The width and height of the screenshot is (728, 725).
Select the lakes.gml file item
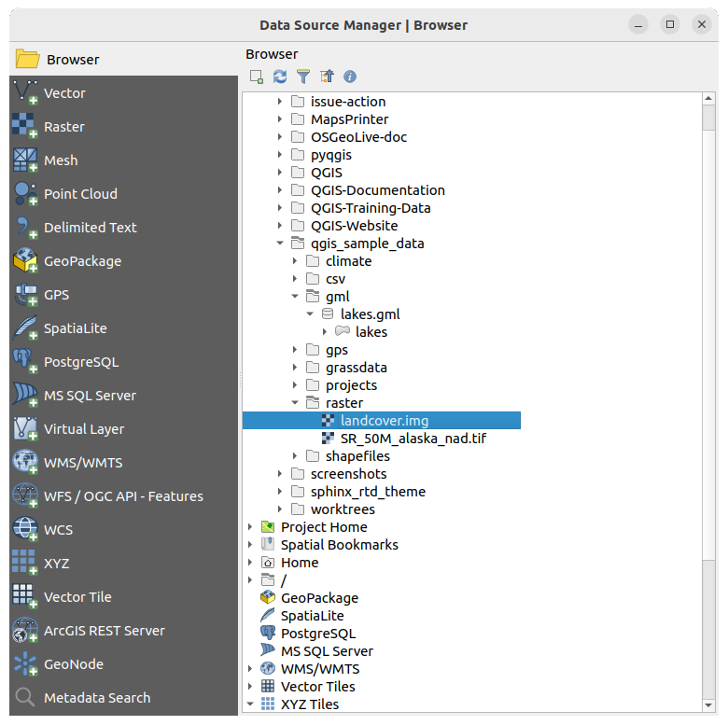(370, 314)
